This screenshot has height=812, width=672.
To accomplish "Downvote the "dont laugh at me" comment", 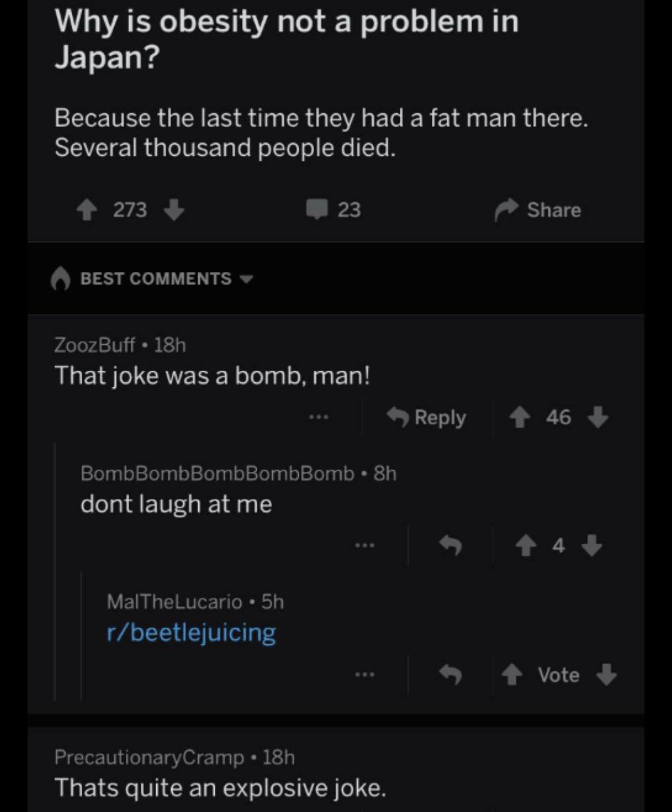I will point(592,545).
